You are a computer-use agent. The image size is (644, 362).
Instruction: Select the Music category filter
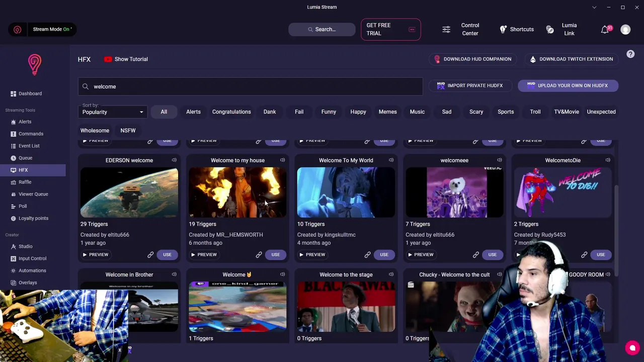417,112
